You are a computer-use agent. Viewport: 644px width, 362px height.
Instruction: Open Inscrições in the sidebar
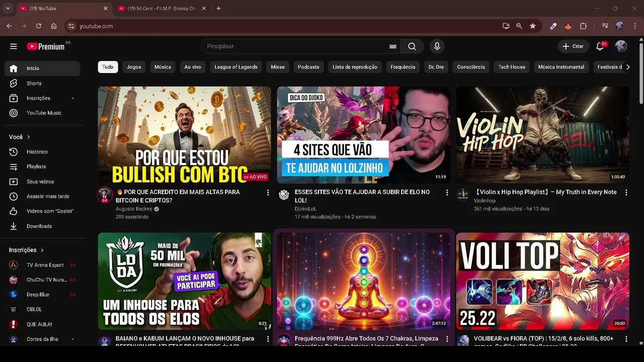42,98
